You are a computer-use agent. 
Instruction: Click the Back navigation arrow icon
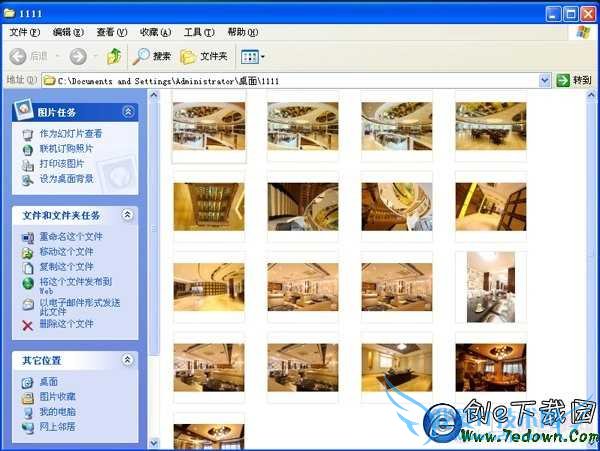(18, 57)
